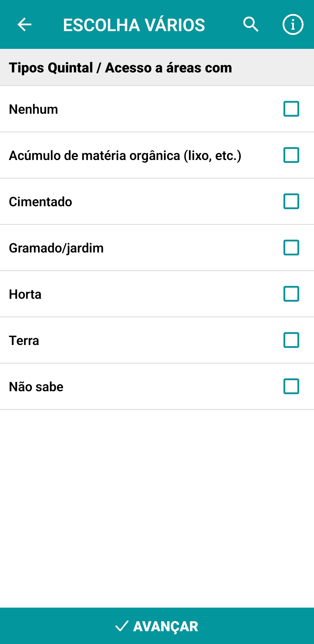Check the Não sabe checkbox
The width and height of the screenshot is (314, 644).
coord(291,386)
